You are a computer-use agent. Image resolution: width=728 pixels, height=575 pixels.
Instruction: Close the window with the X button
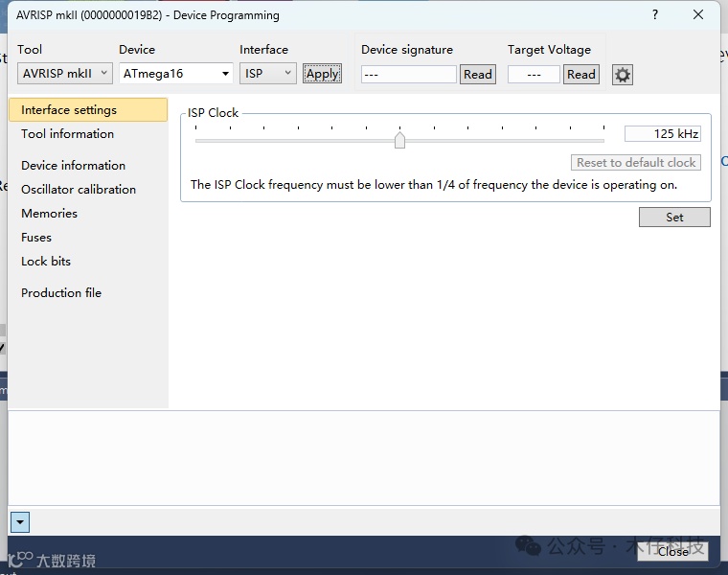point(697,15)
